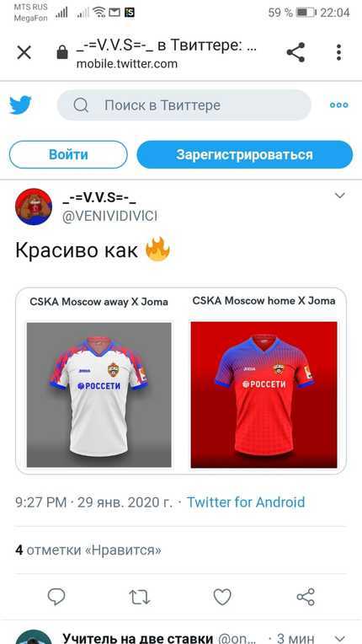The height and width of the screenshot is (644, 362).
Task: Share the tweet via share icon
Action: 306,597
